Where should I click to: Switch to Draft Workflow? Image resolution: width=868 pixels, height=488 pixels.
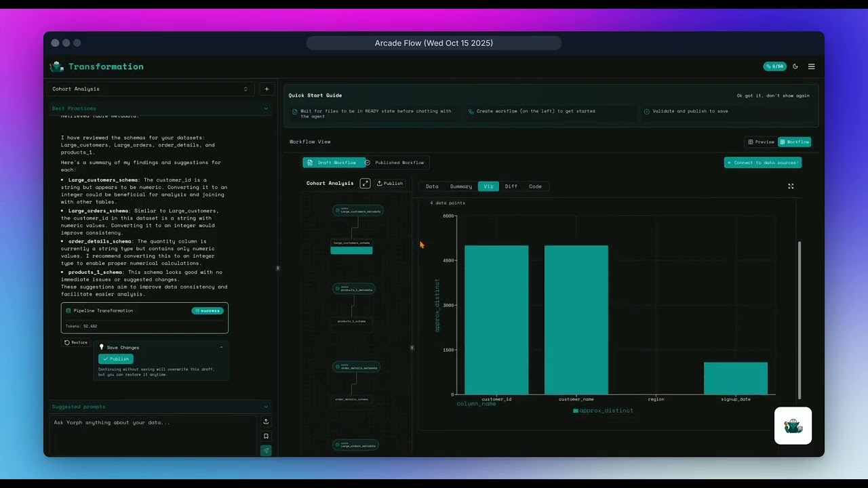tap(334, 163)
